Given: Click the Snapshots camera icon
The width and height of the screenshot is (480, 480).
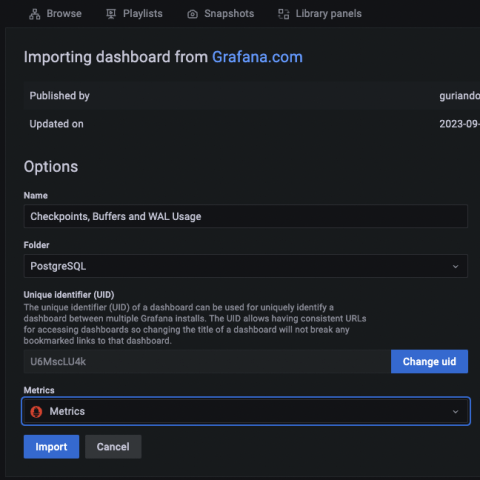Looking at the screenshot, I should [x=192, y=14].
